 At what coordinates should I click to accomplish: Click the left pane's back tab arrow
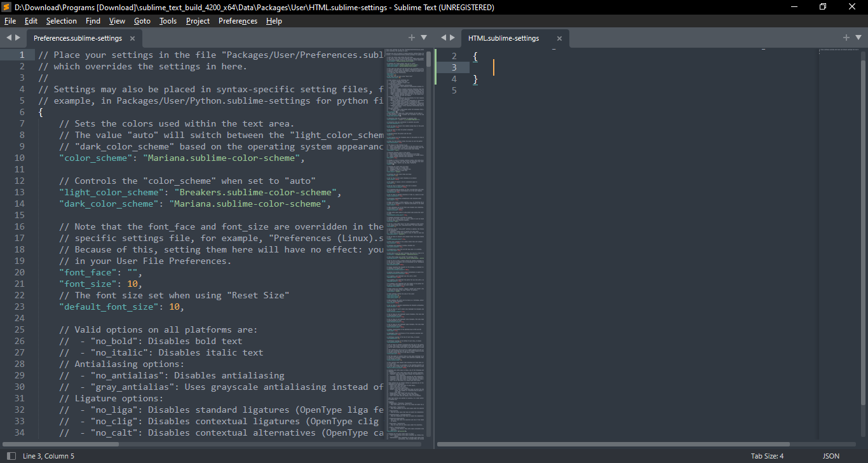9,38
